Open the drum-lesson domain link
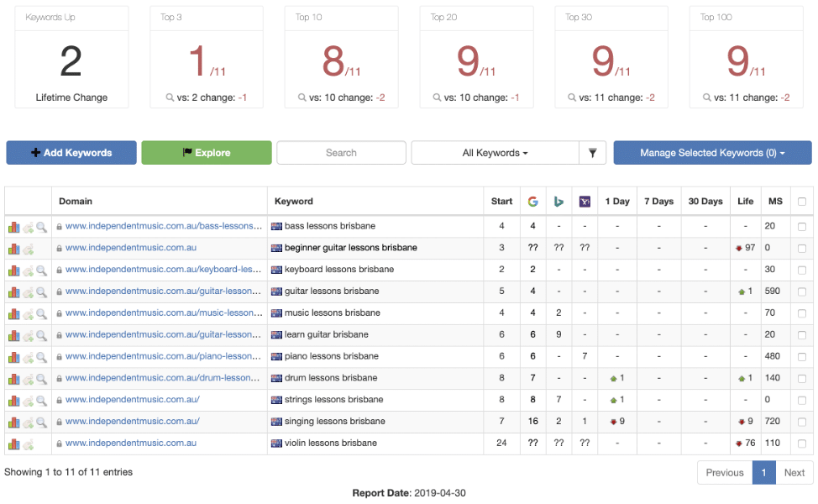This screenshot has height=504, width=818. pos(162,378)
